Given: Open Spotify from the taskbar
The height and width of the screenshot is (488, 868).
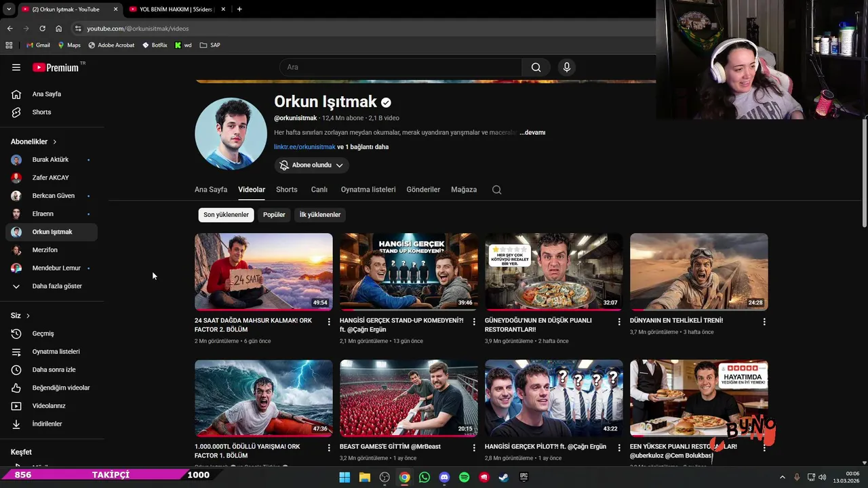Looking at the screenshot, I should coord(464,477).
